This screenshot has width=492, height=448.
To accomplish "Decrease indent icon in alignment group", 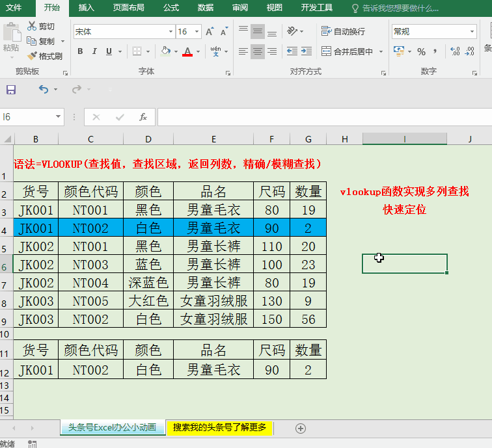I will tap(292, 51).
